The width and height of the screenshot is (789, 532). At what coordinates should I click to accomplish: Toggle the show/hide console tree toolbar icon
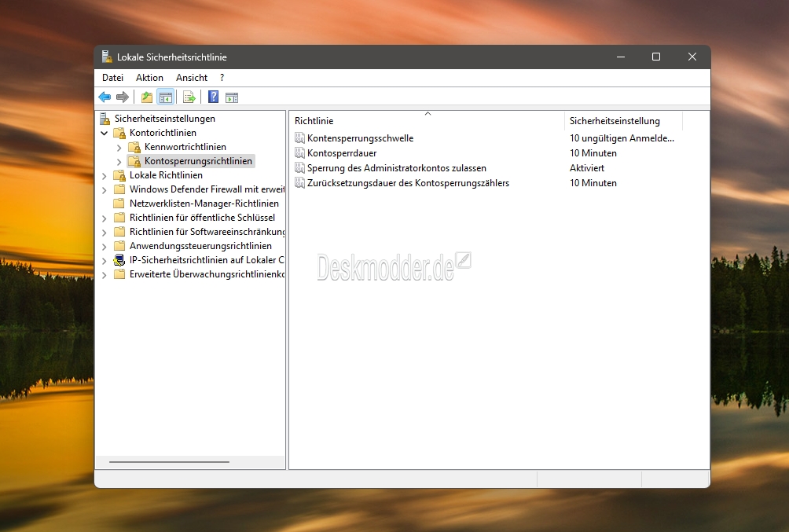click(165, 97)
